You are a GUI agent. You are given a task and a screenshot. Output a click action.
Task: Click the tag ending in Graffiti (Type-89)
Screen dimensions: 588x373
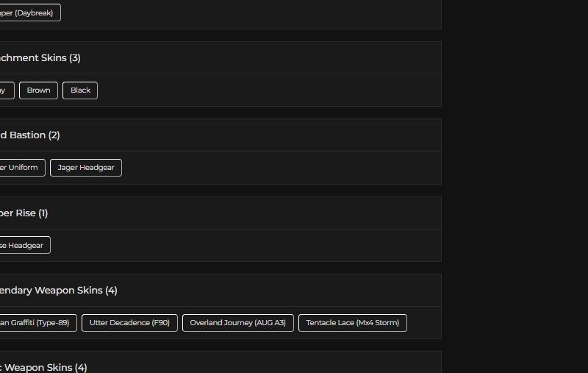pyautogui.click(x=37, y=323)
